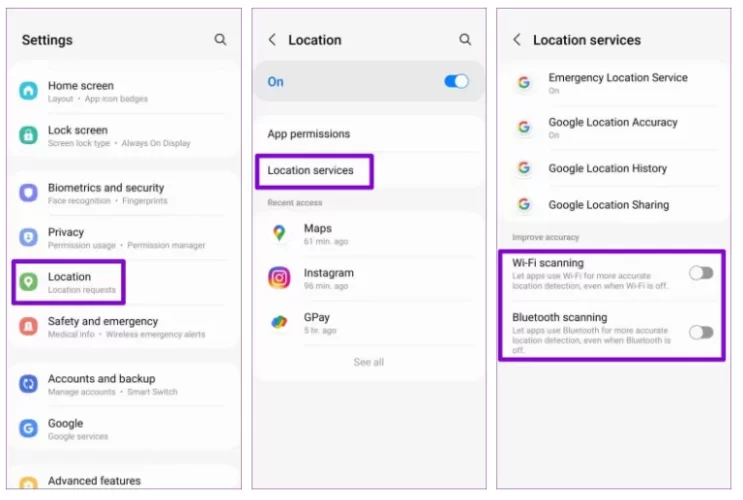743x500 pixels.
Task: Tap the Google Maps app icon
Action: (x=279, y=234)
